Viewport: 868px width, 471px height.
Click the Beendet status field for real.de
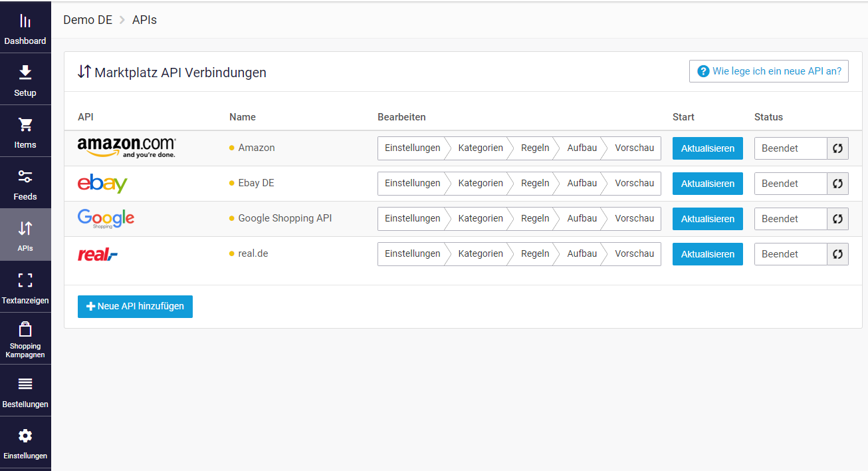coord(791,254)
